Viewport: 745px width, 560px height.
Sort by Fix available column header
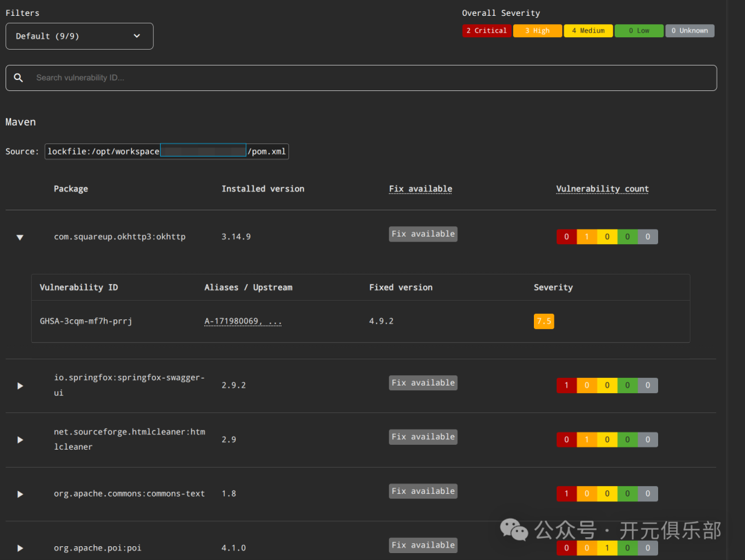point(421,189)
